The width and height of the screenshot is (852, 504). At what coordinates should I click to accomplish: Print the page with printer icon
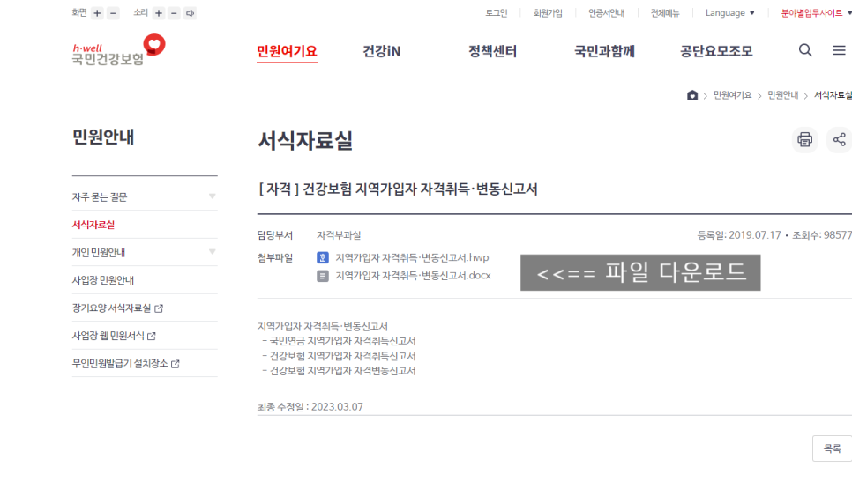pos(804,139)
